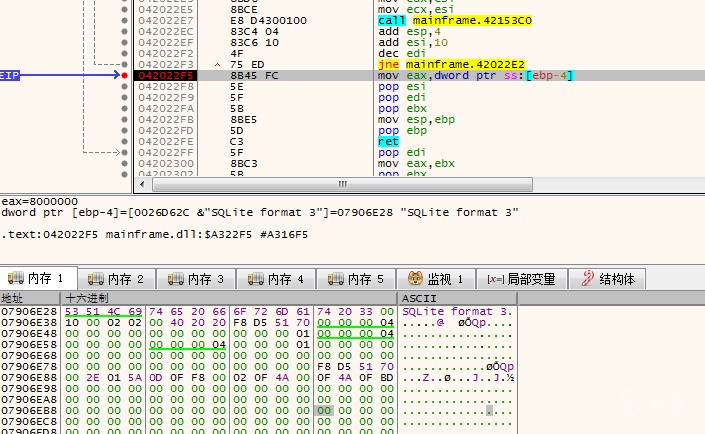Click the pop ebp instruction at 042022FD
Viewport: 705px width, 434px height.
point(402,130)
